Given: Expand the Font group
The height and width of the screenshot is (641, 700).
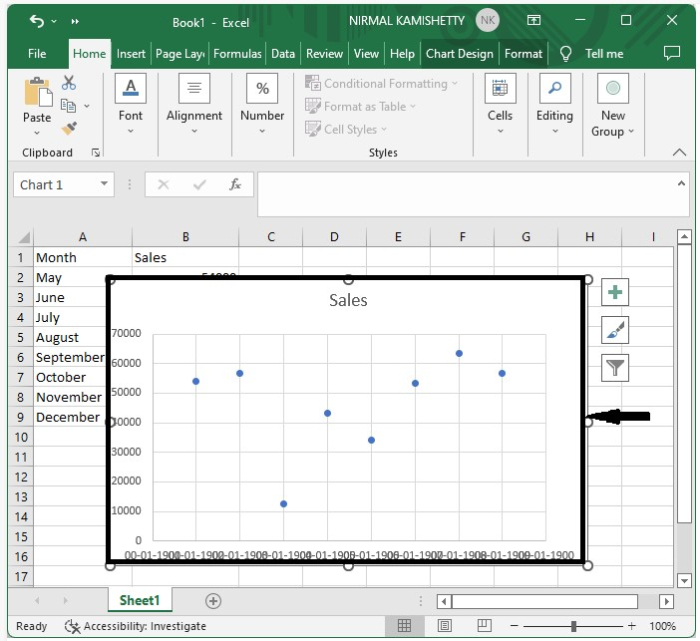Looking at the screenshot, I should click(130, 104).
